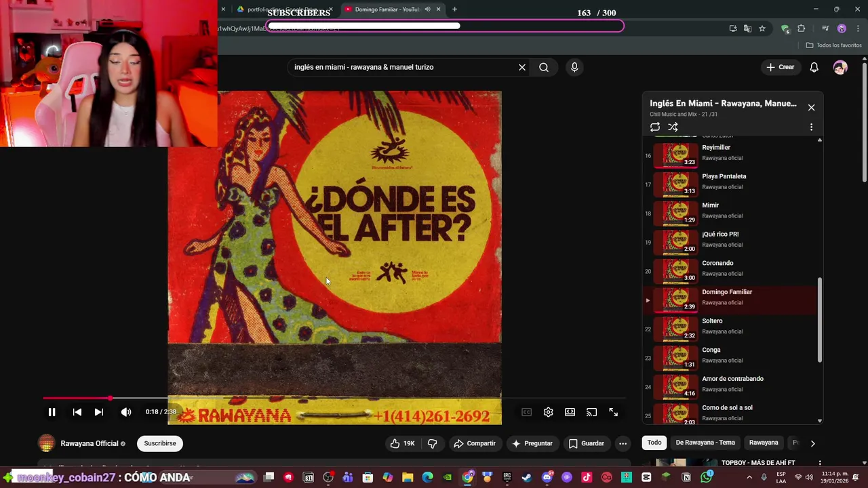The image size is (868, 488).
Task: Start voice search with microphone
Action: 574,67
